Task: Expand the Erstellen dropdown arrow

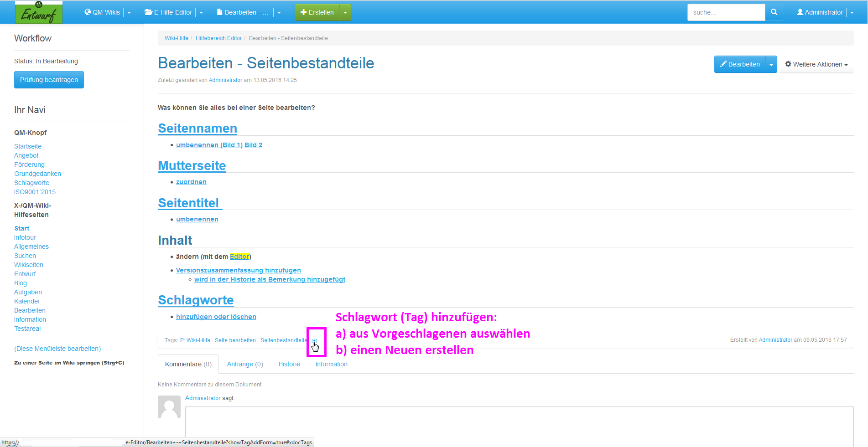Action: (345, 12)
